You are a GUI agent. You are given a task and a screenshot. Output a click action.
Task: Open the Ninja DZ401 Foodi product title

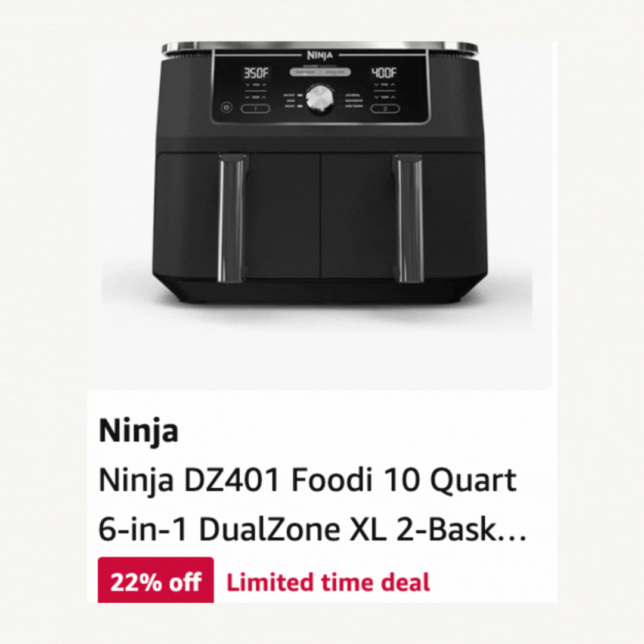pyautogui.click(x=312, y=504)
